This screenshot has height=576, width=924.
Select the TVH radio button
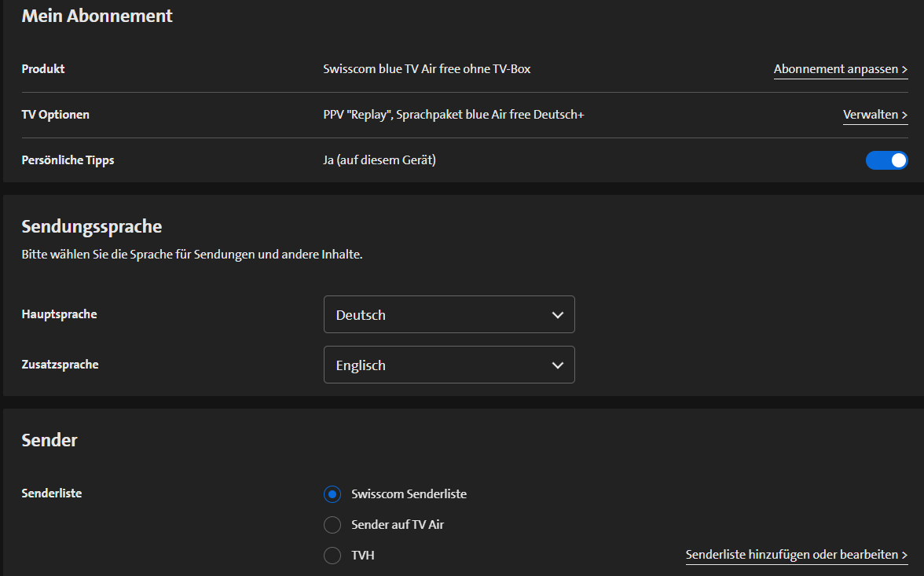[x=332, y=556]
